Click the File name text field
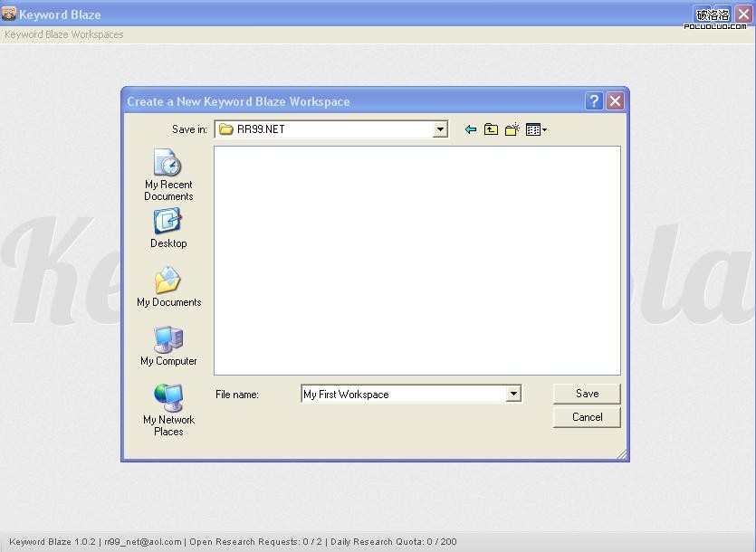756x552 pixels. point(404,394)
